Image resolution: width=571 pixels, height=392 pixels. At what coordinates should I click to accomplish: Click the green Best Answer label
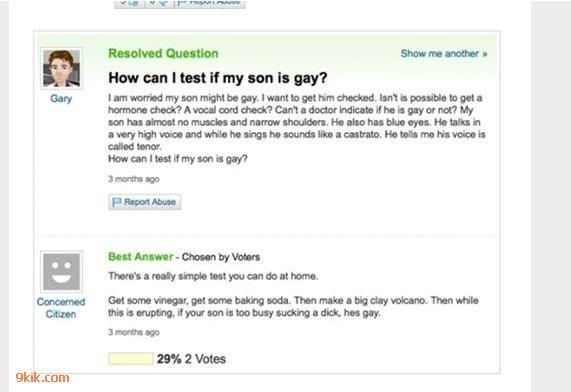141,256
